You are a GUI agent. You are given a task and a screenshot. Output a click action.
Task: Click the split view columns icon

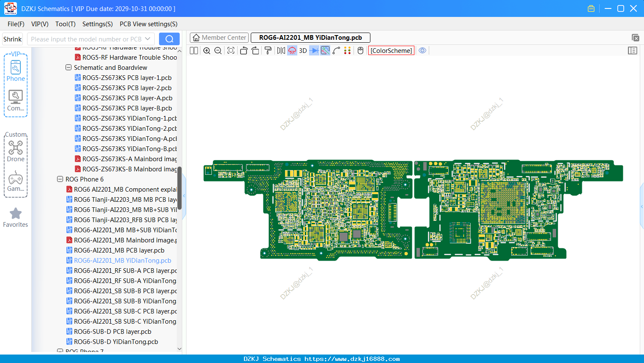tap(194, 50)
